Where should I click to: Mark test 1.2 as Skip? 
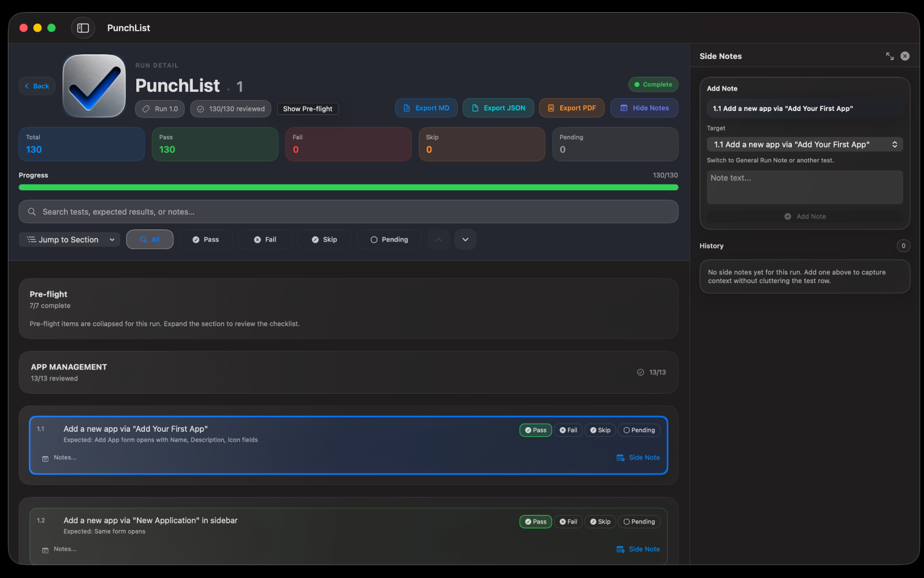pyautogui.click(x=600, y=521)
